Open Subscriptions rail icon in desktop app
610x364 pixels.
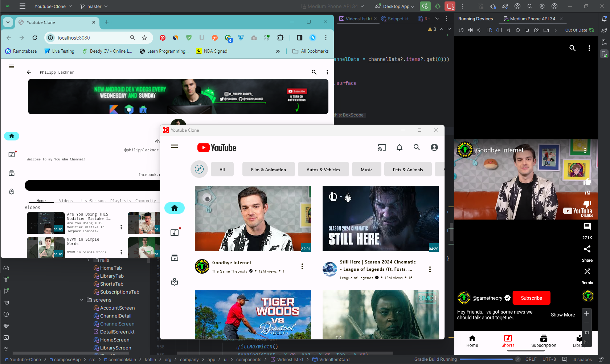pos(175,257)
